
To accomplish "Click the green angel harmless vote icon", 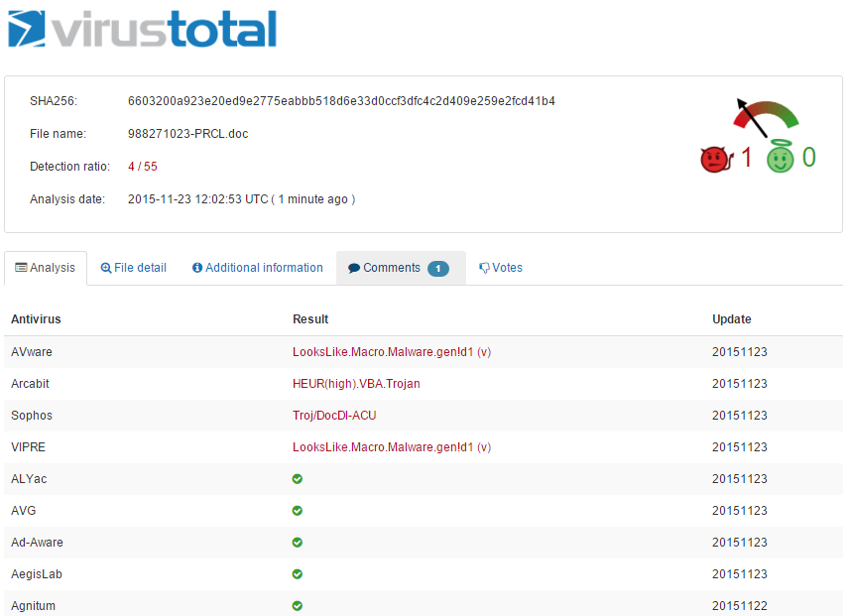I will click(781, 157).
